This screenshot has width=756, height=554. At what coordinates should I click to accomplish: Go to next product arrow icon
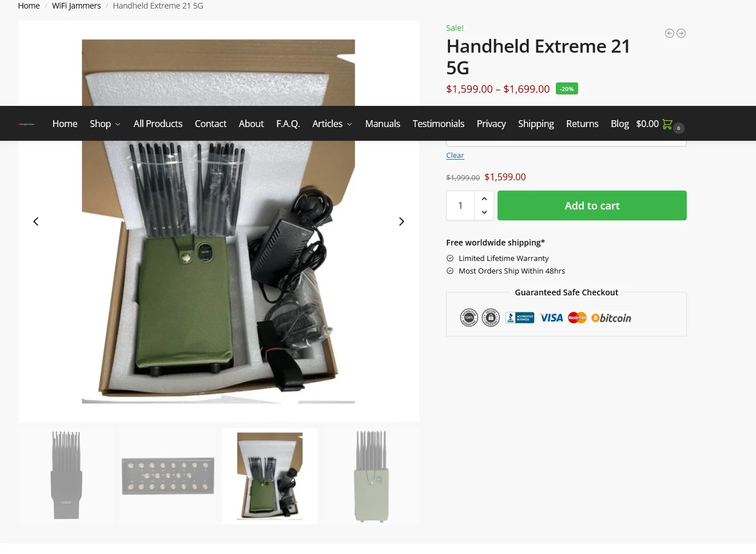(x=681, y=33)
